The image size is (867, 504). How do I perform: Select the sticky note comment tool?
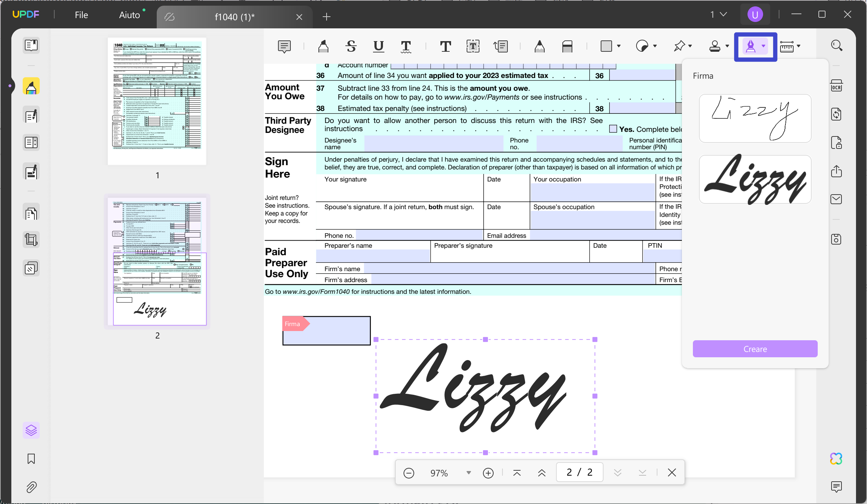point(284,46)
